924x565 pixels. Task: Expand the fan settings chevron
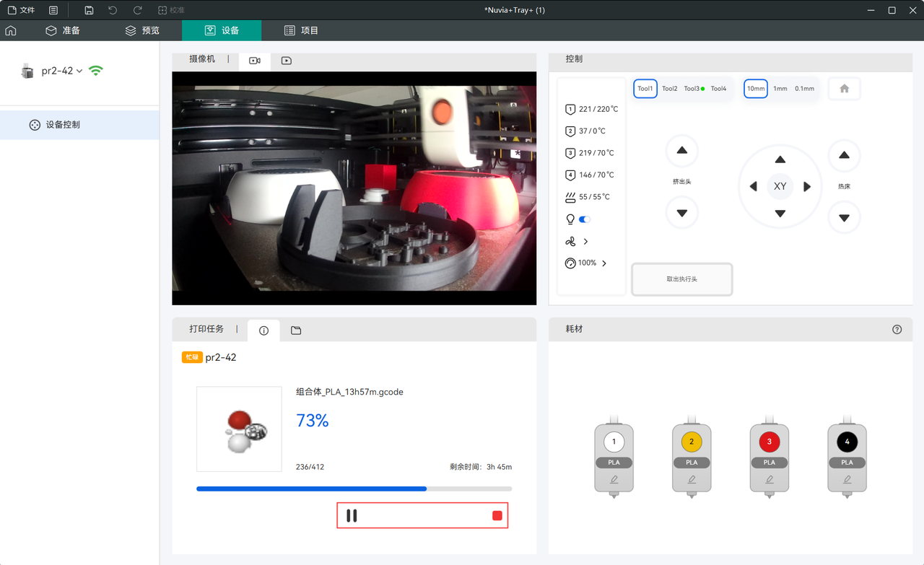tap(585, 242)
